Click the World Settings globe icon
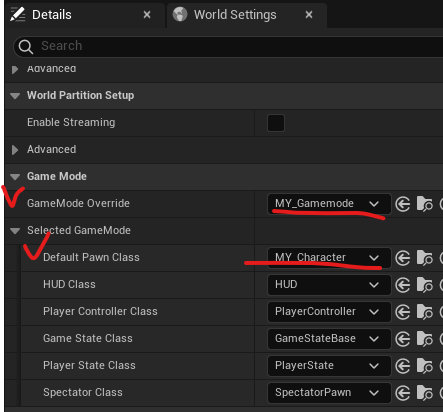This screenshot has height=412, width=443. point(180,14)
